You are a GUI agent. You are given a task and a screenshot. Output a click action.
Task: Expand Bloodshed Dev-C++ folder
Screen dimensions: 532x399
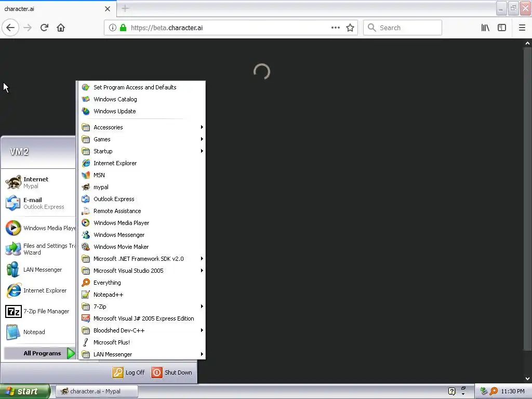(142, 330)
